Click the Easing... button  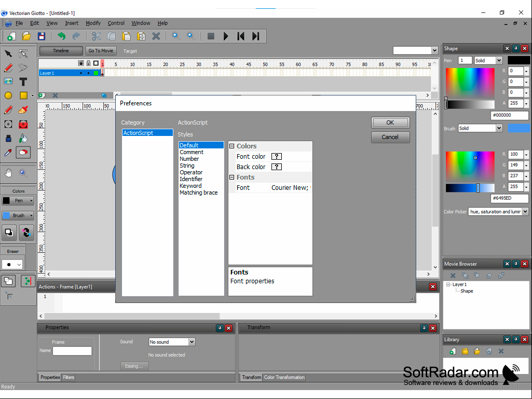click(134, 366)
